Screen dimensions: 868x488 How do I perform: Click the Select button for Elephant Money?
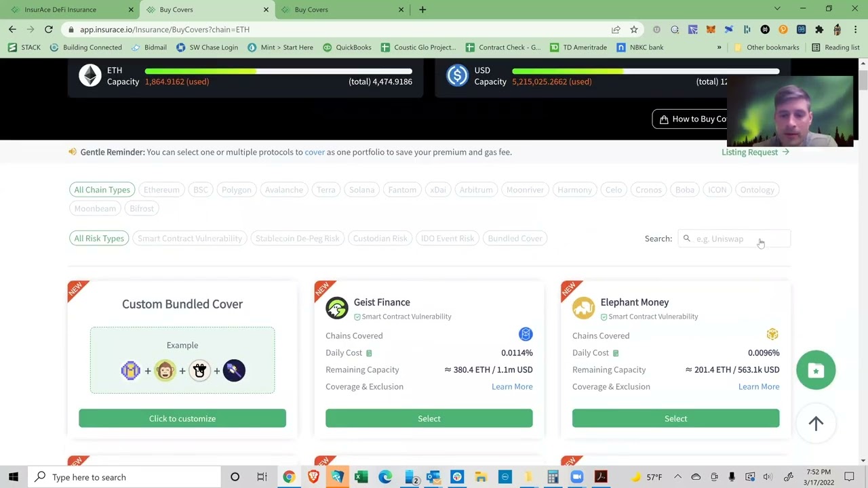pyautogui.click(x=676, y=419)
